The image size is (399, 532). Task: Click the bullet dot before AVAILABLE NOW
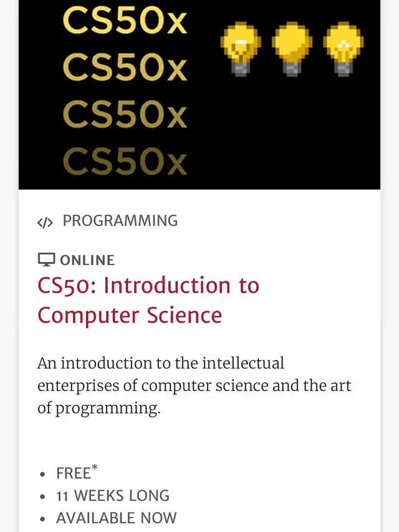42,520
